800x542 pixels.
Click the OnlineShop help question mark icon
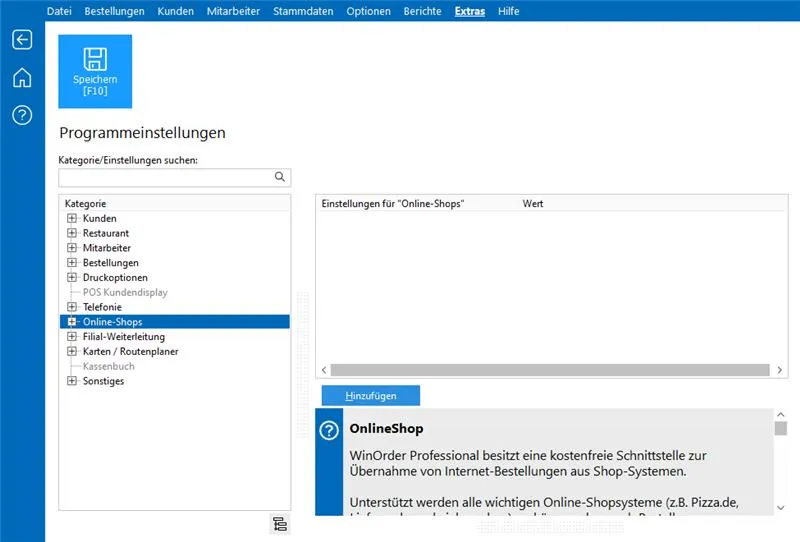pyautogui.click(x=329, y=431)
